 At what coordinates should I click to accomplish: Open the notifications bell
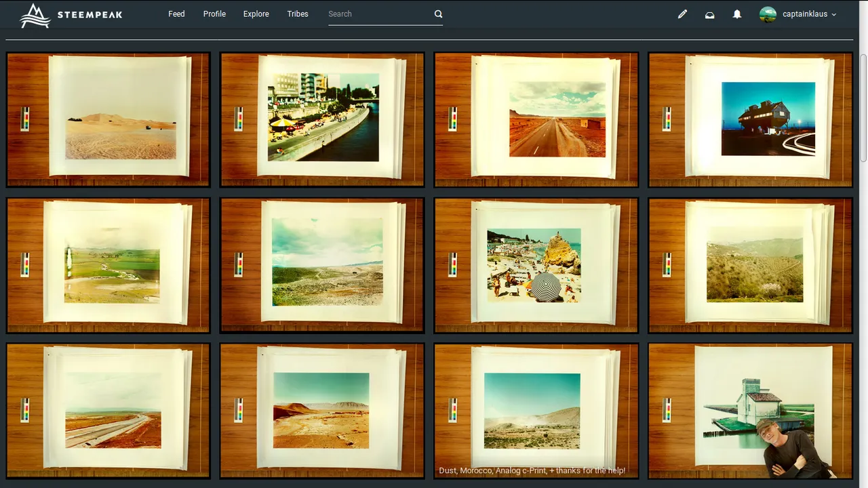736,14
